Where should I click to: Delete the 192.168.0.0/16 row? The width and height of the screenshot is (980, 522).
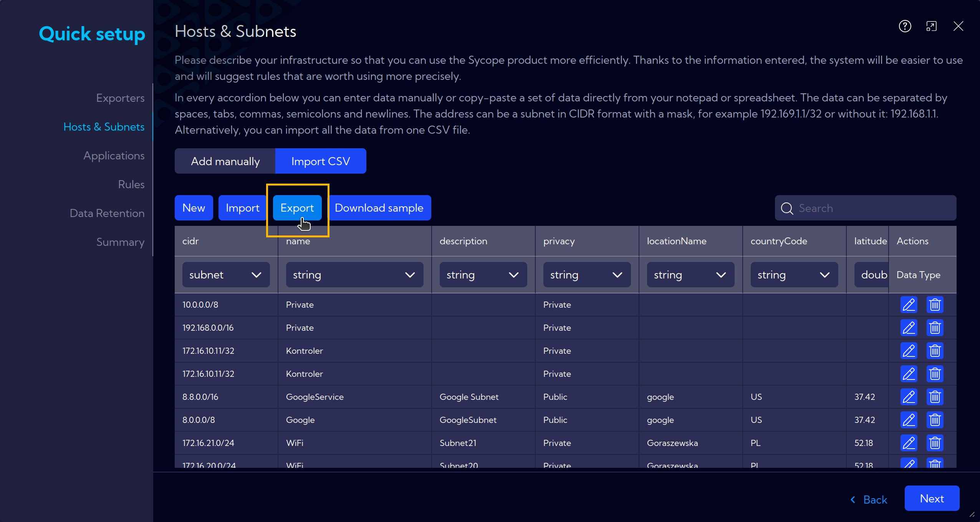click(935, 328)
